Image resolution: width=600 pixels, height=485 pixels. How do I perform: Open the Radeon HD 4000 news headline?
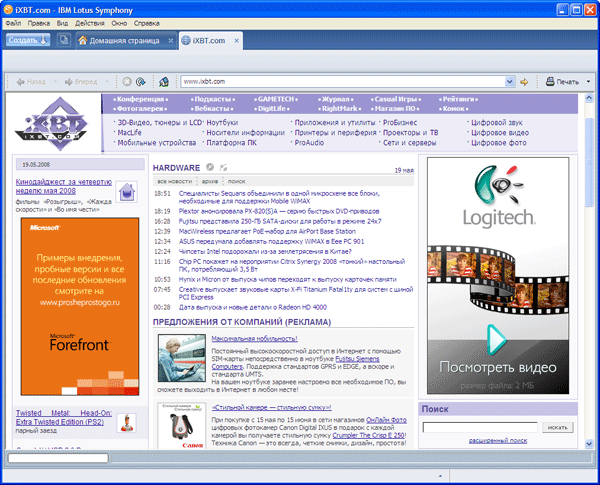253,307
